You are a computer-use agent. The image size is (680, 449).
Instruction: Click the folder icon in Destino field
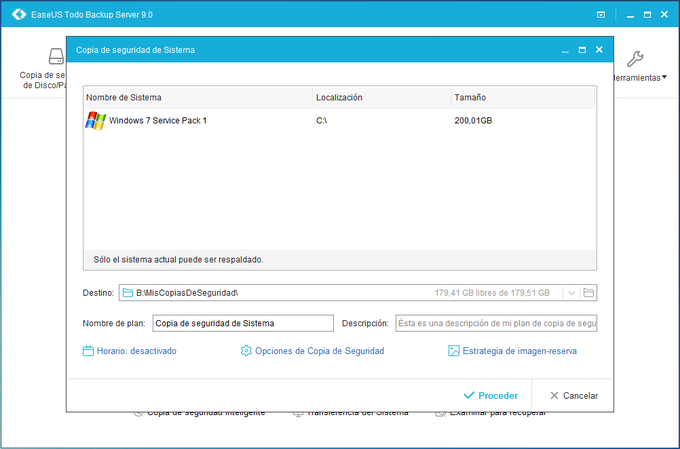(128, 293)
